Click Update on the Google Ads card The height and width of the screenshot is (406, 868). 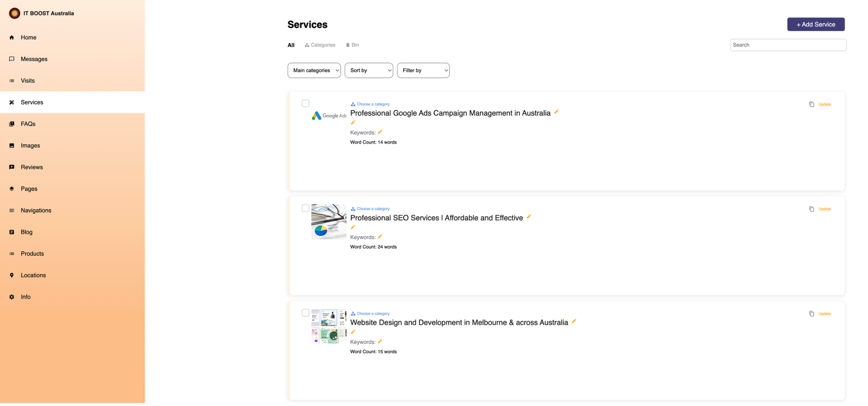click(825, 104)
